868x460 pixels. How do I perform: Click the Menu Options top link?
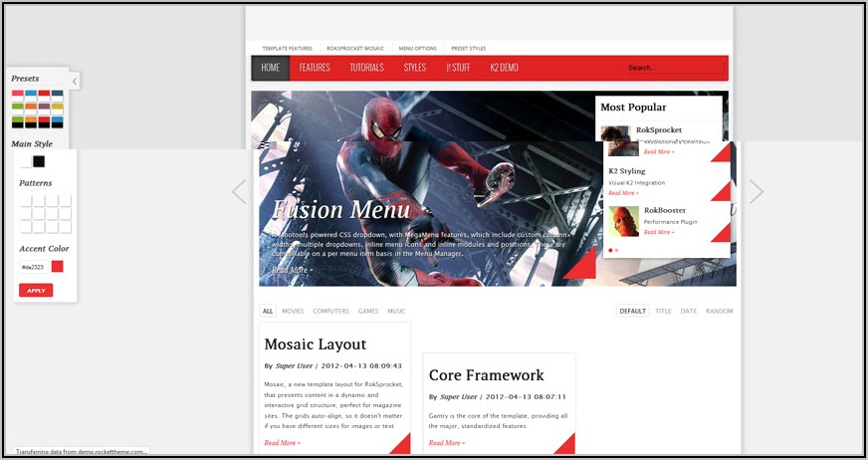[418, 48]
